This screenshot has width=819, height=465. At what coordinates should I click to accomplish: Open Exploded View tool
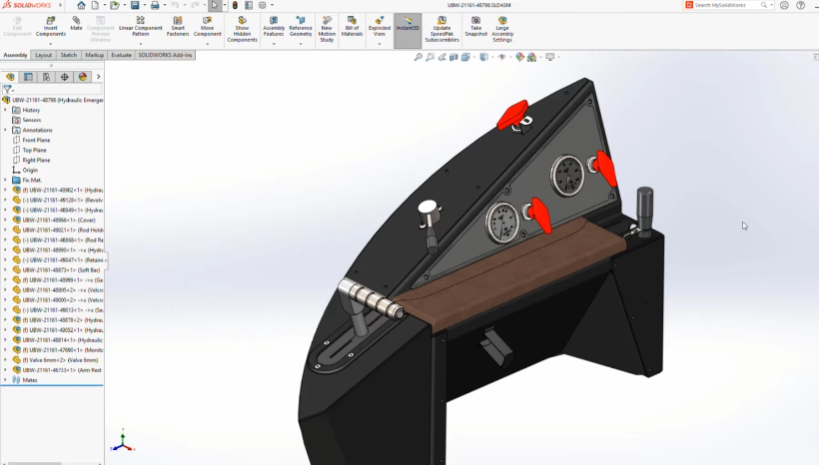click(379, 27)
